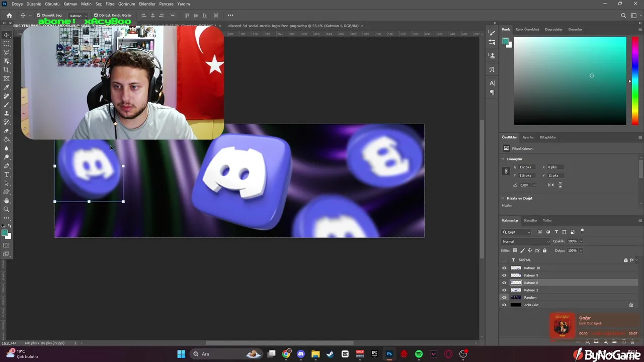Link width and height chain icon
Viewport: 644px width, 362px height.
click(506, 171)
